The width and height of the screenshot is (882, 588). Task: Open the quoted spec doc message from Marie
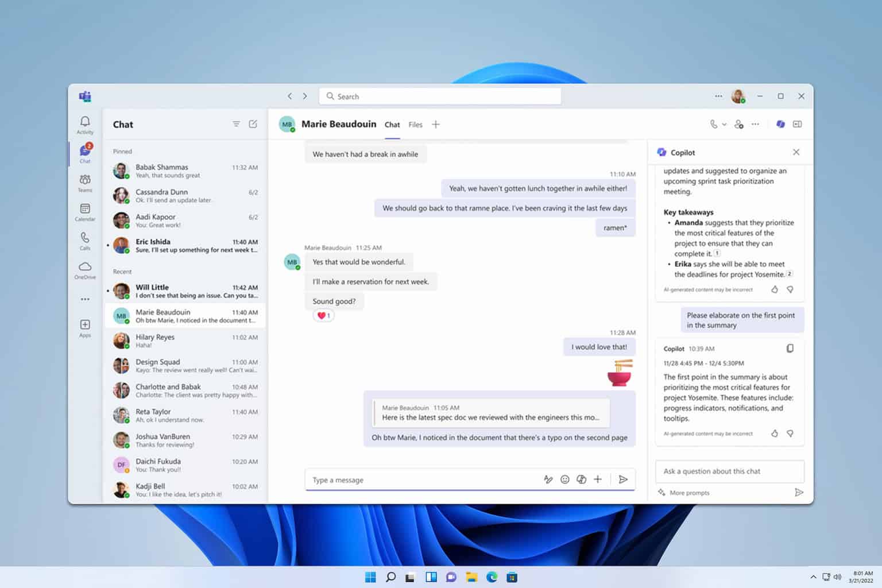(x=491, y=413)
